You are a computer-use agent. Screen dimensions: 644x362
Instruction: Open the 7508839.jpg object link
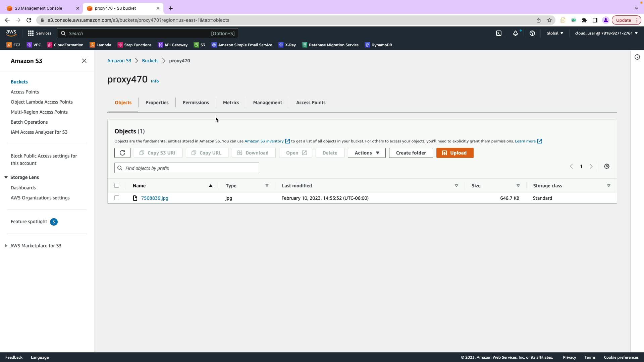155,198
